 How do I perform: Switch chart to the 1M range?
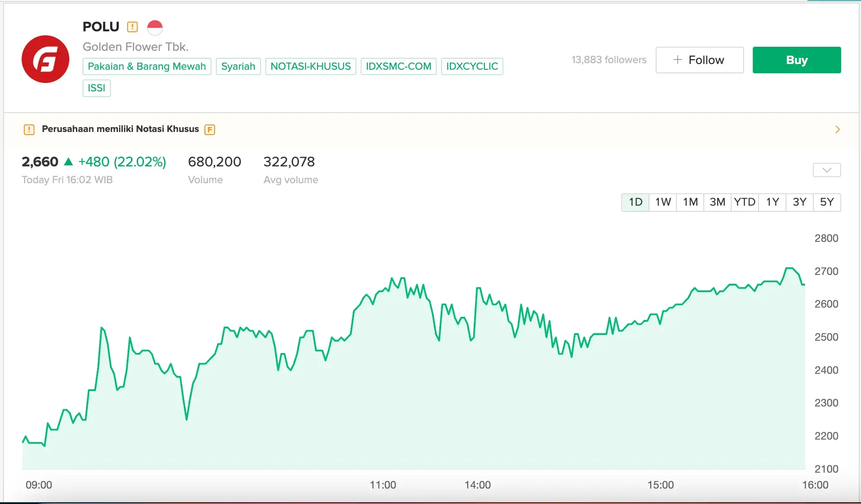690,202
